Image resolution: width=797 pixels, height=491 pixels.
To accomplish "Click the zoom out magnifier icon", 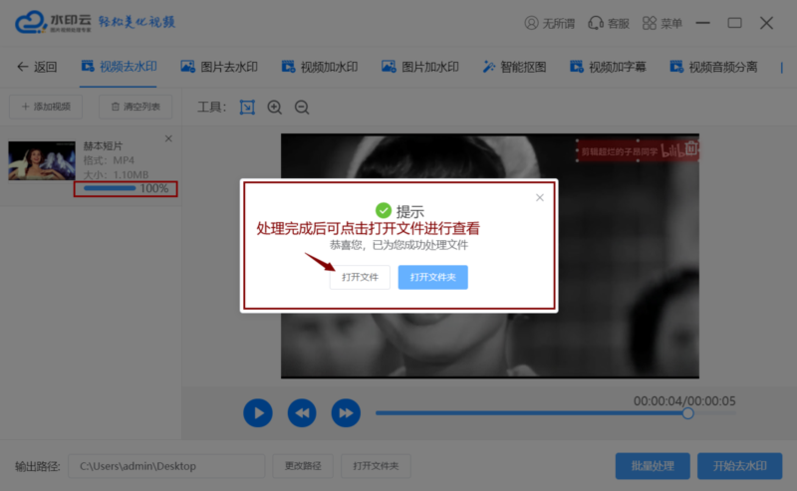I will tap(301, 107).
